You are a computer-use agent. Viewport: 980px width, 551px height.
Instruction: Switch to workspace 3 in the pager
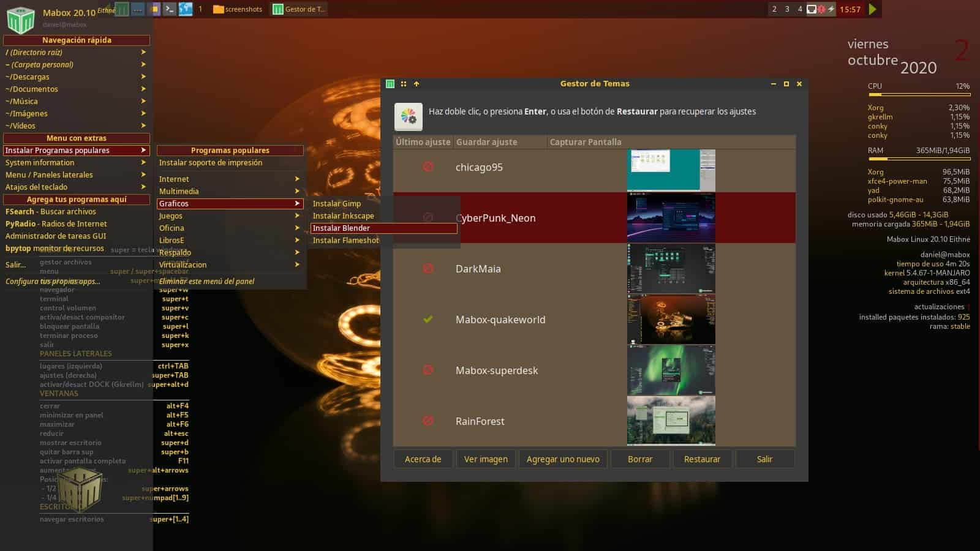[787, 9]
